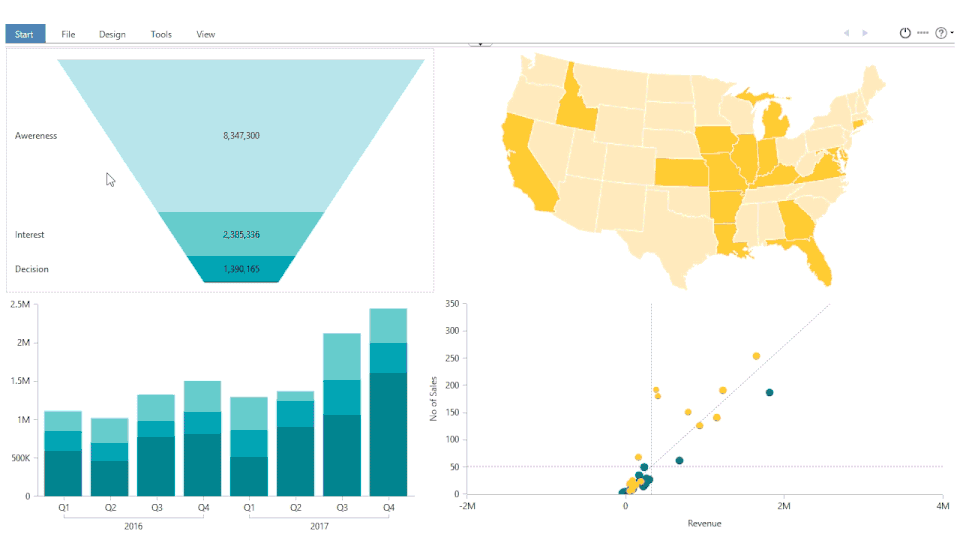Open the Tools menu

coord(161,34)
